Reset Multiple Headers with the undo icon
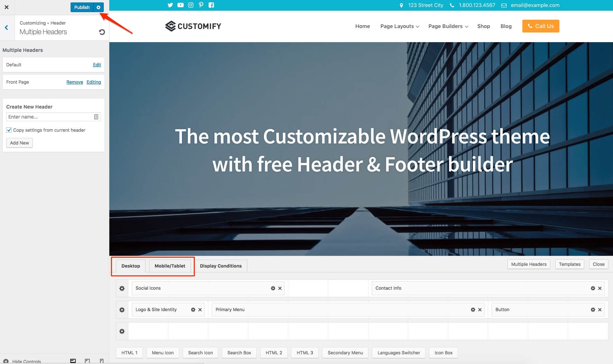Viewport: 613px width, 364px height. pyautogui.click(x=102, y=32)
